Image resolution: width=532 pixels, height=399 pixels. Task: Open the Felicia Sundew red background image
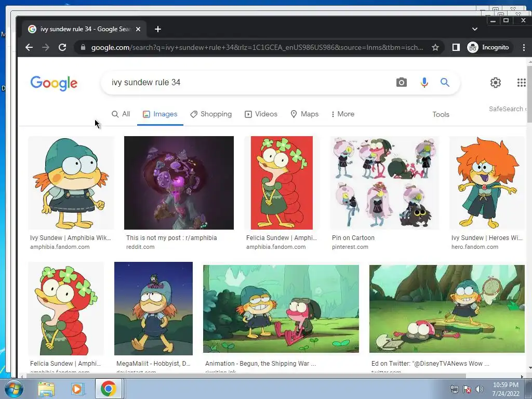point(282,183)
